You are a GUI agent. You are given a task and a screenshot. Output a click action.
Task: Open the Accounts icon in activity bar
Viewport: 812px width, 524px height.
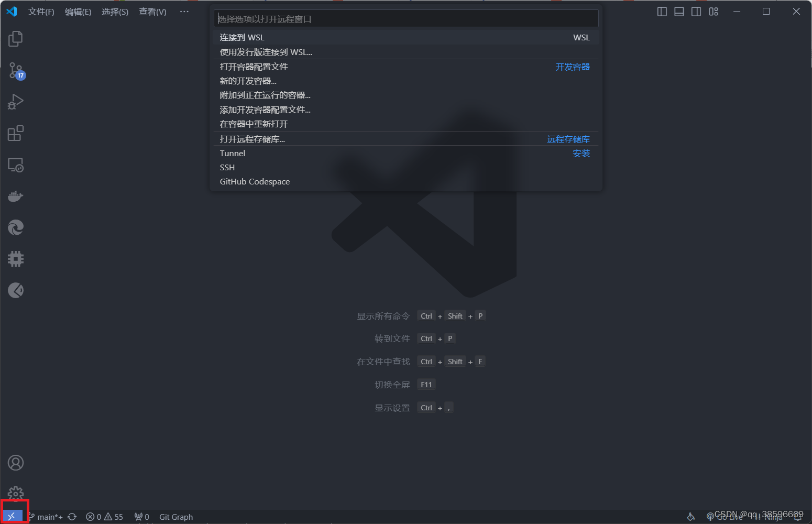pyautogui.click(x=15, y=463)
